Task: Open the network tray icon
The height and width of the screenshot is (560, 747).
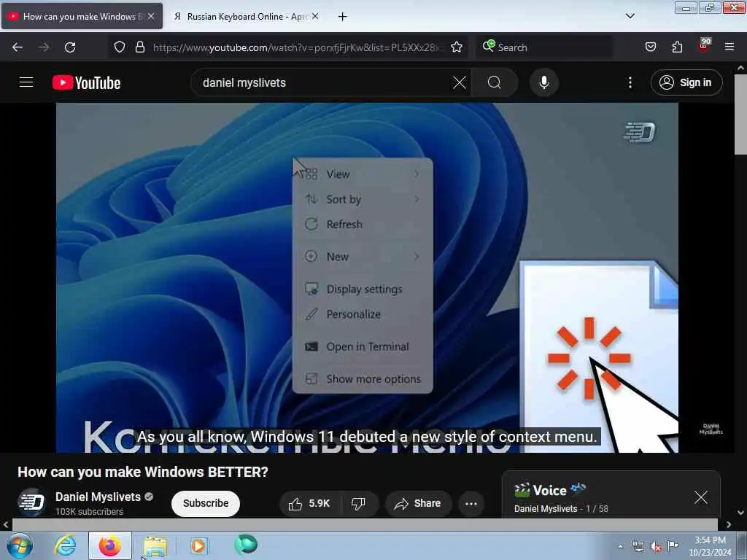Action: (x=638, y=547)
